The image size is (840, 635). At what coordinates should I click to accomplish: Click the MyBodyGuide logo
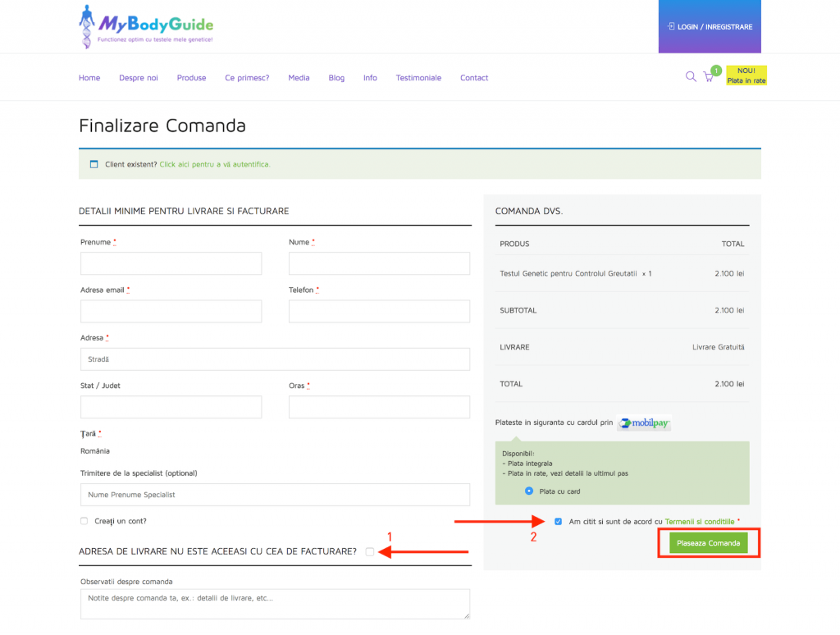coord(146,26)
